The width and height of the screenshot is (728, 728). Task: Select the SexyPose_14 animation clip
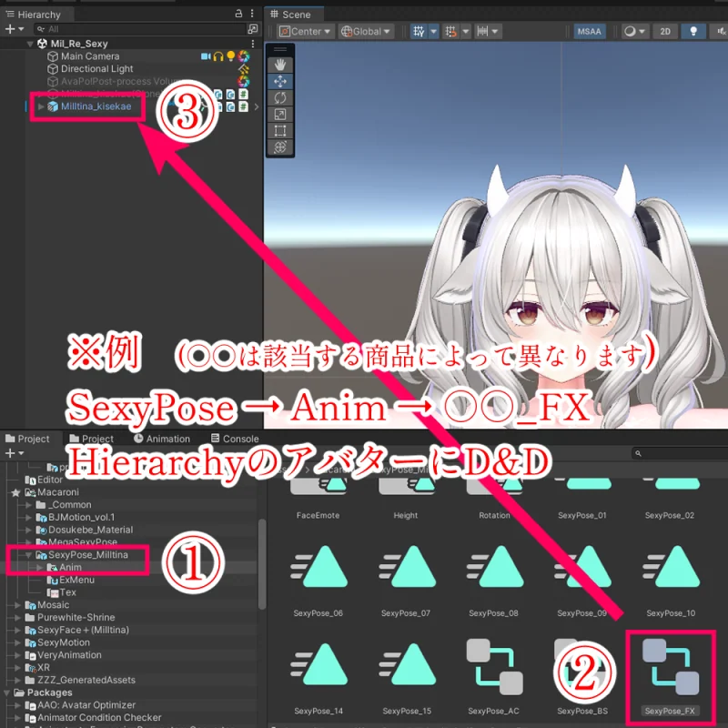(318, 678)
